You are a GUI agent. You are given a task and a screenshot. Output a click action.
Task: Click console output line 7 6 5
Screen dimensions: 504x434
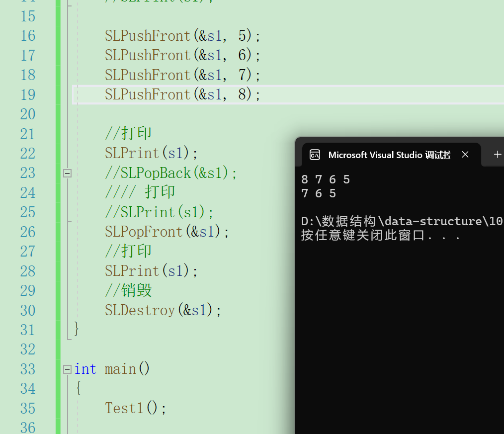pos(319,193)
